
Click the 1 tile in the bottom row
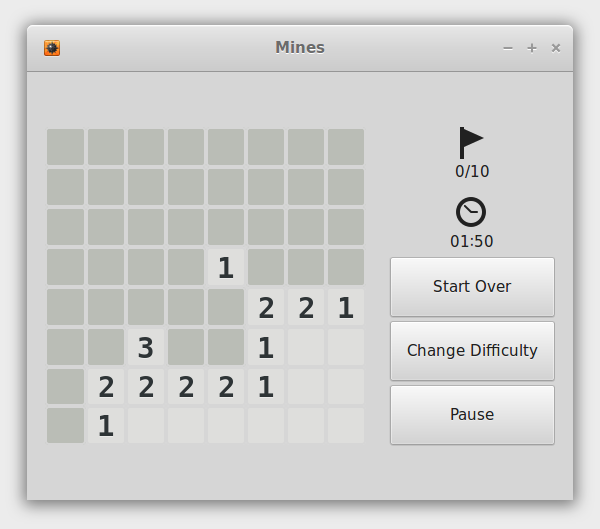click(106, 425)
